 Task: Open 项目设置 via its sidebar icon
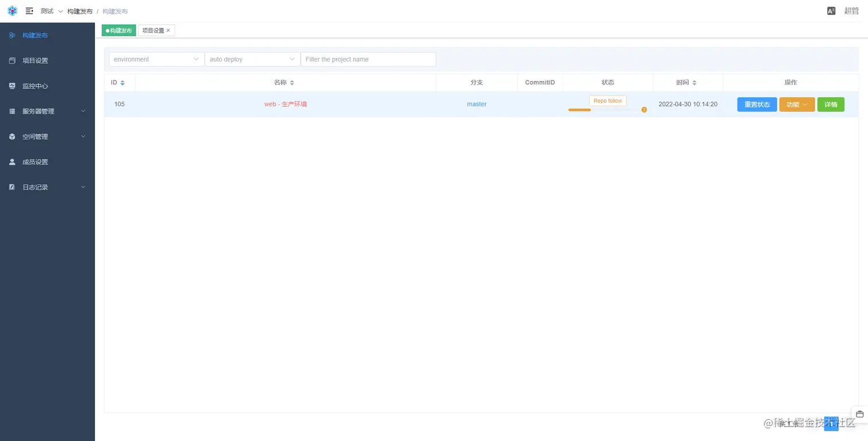click(11, 60)
